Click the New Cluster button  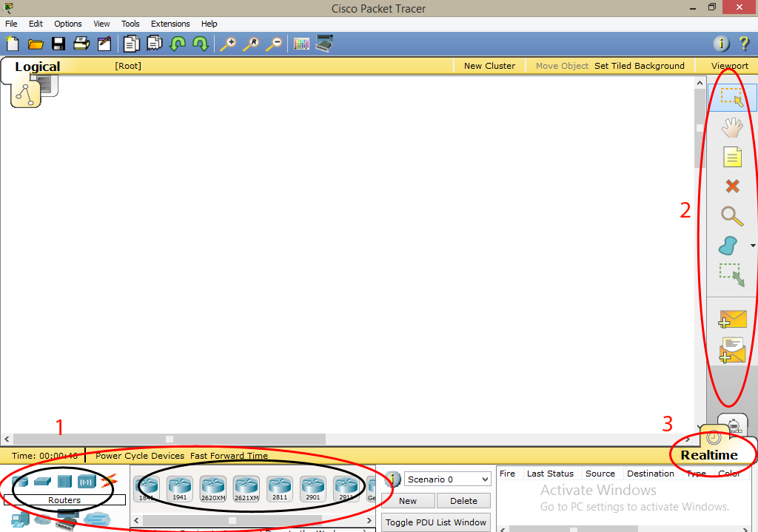pyautogui.click(x=489, y=65)
